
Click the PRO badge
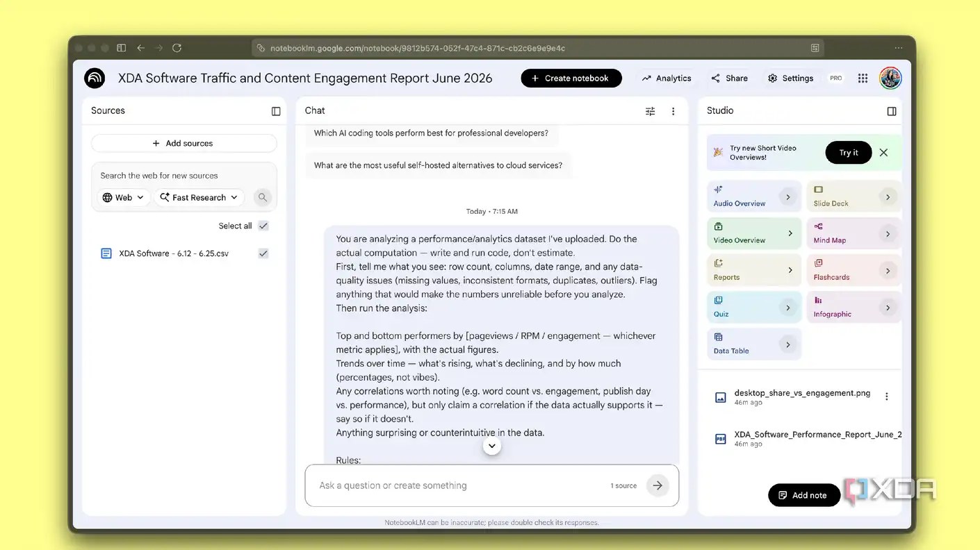tap(835, 78)
